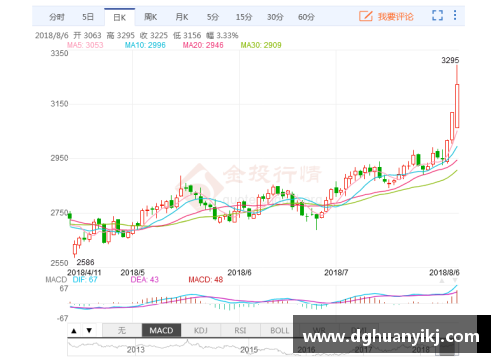Click the MA30: 2909 label
This screenshot has height=362, width=500.
point(261,45)
